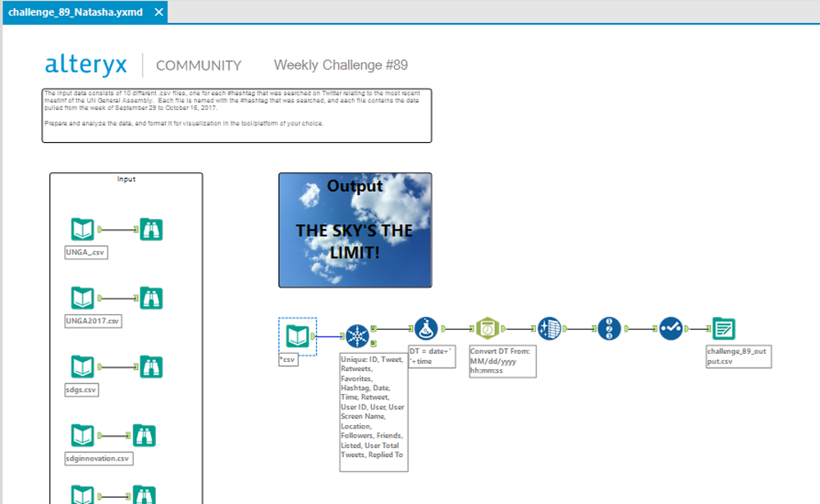Click the sdgs.csv annotation label
820x504 pixels.
pos(81,390)
